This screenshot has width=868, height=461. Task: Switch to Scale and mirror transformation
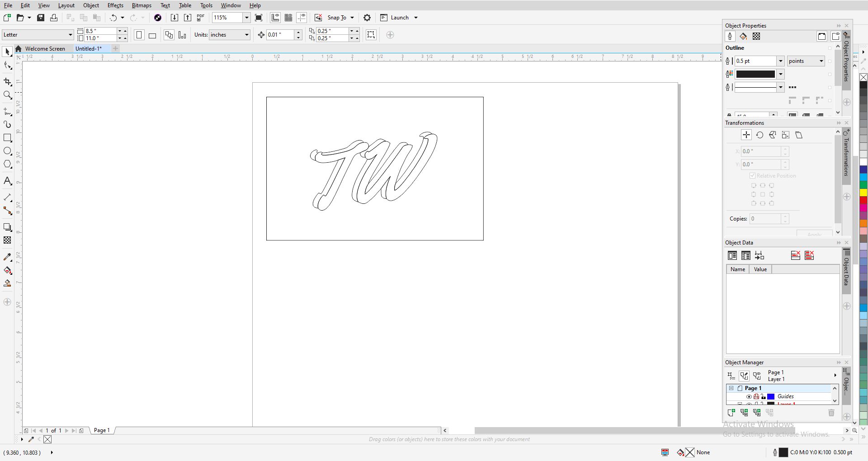[x=773, y=135]
